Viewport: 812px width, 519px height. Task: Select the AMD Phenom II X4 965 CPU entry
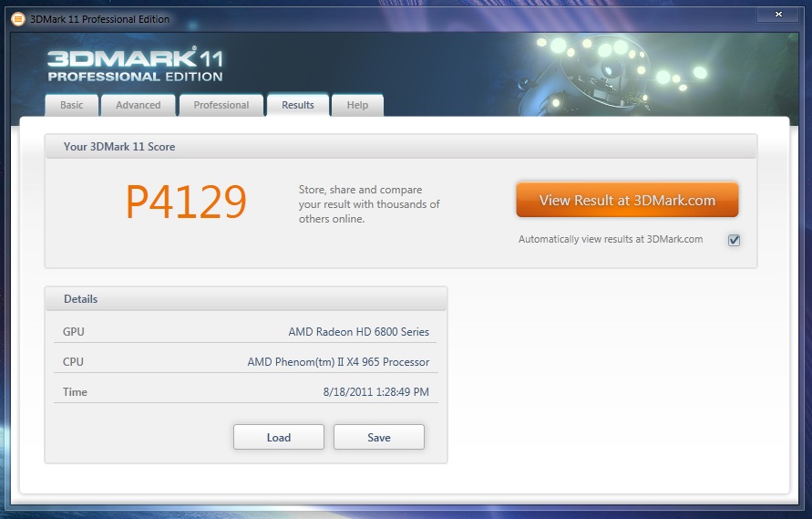(338, 362)
